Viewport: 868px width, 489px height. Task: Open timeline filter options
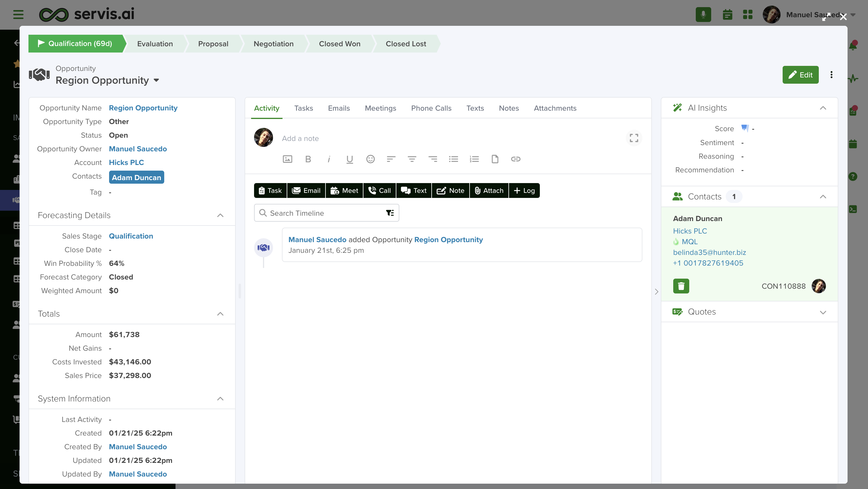tap(390, 213)
